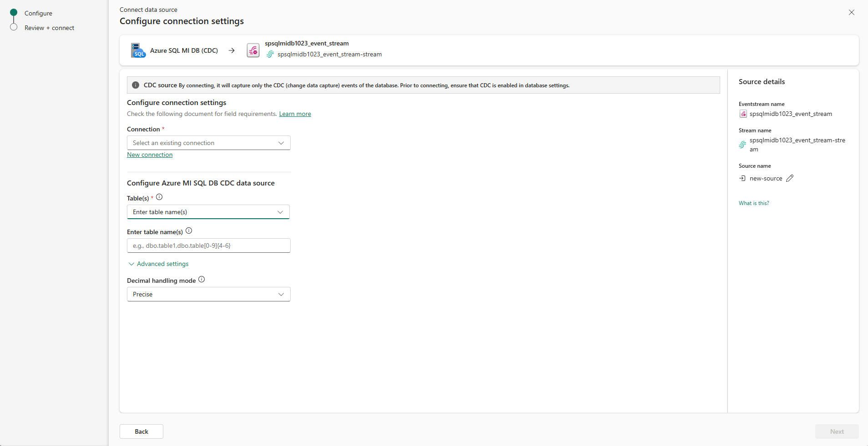
Task: Click the info icon next to Table(s)
Action: [159, 197]
